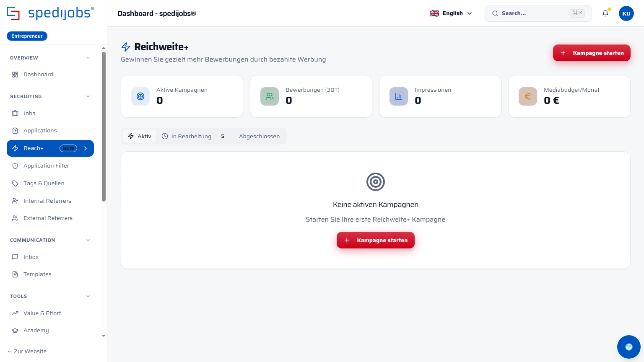The image size is (644, 362).
Task: Open the English language dropdown
Action: coord(451,13)
